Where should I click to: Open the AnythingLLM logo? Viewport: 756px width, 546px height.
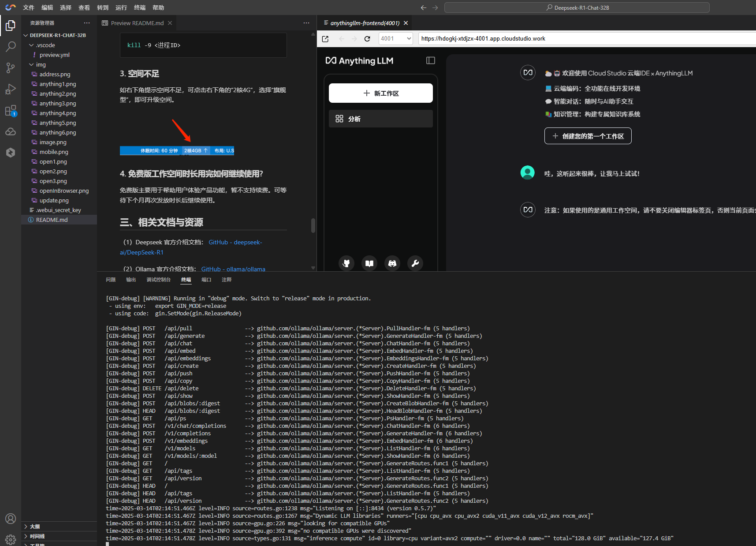[359, 61]
